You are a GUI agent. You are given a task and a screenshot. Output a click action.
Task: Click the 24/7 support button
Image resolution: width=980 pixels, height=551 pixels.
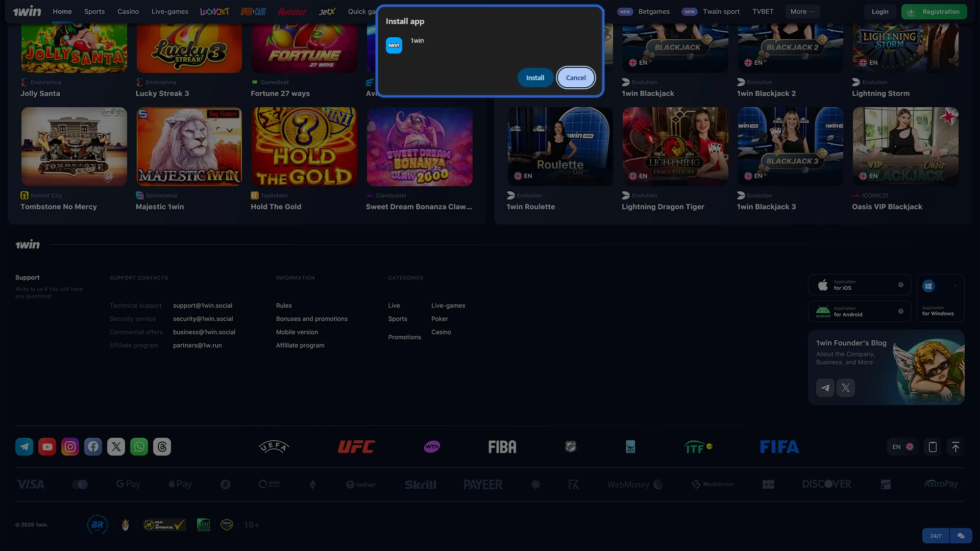pos(936,536)
